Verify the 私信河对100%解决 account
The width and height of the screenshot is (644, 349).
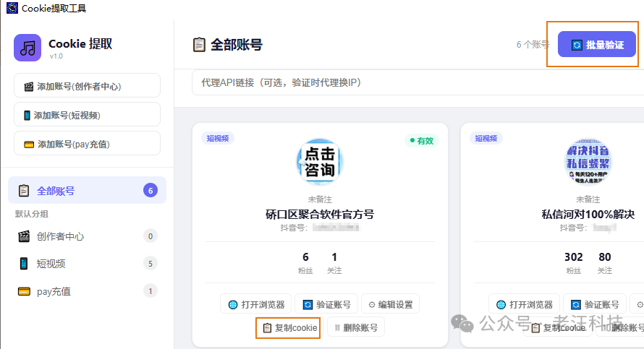[x=595, y=304]
